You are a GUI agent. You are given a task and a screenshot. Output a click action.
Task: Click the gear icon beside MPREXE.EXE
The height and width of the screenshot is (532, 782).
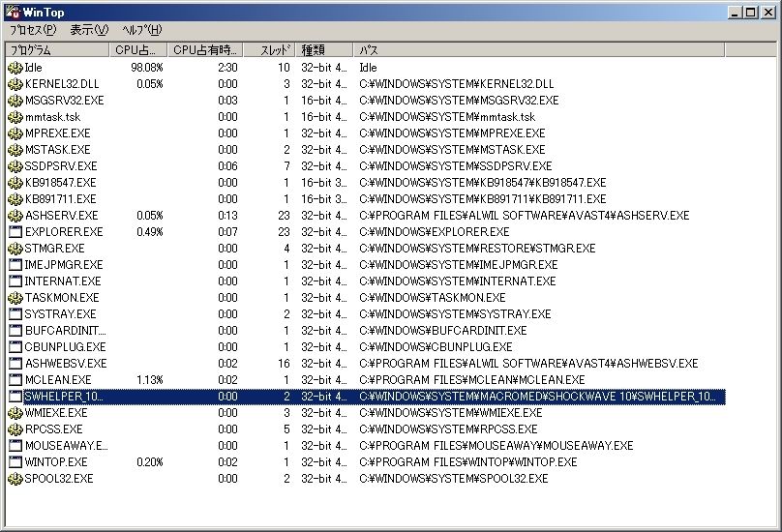(x=15, y=133)
